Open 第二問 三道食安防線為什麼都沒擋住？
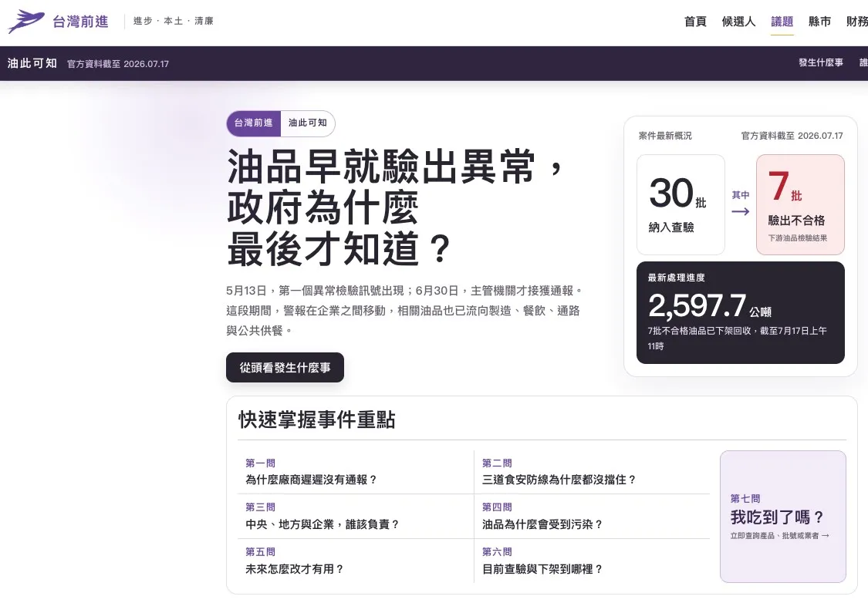The image size is (868, 603). coord(593,472)
